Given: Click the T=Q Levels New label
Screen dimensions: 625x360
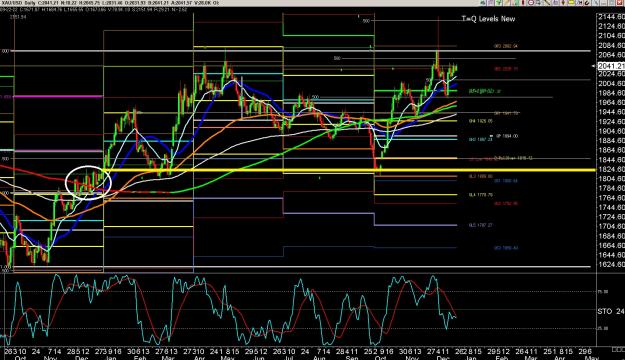Looking at the screenshot, I should (488, 18).
